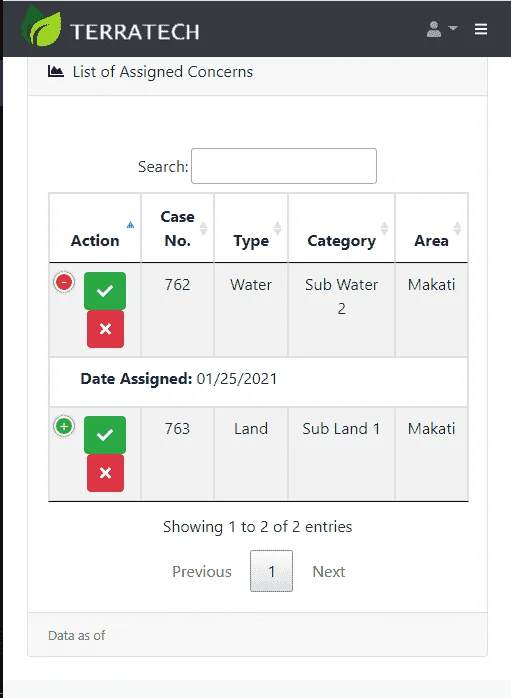Click the List of Assigned Concerns heading
Image resolution: width=511 pixels, height=698 pixels.
tap(163, 72)
